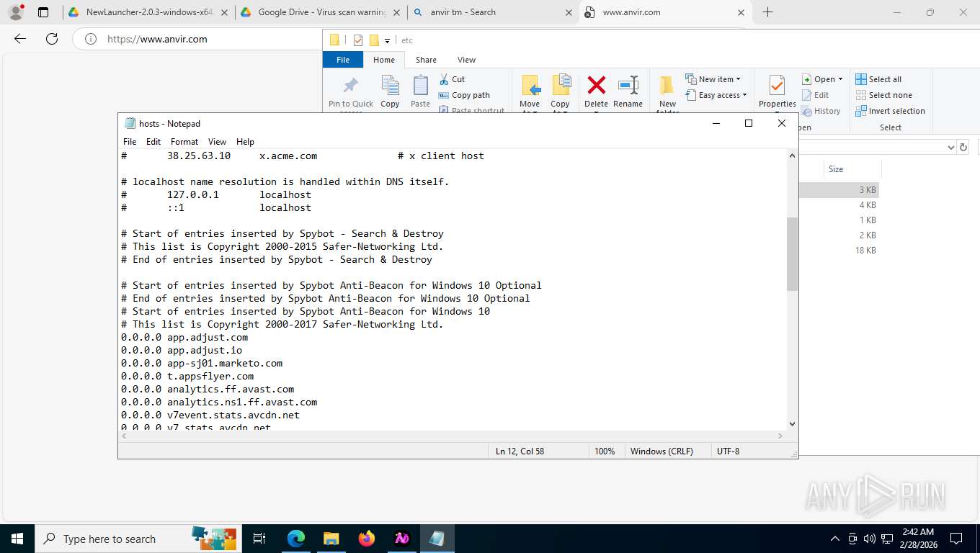The image size is (980, 553).
Task: Switch to Explorer's View ribbon tab
Action: tap(466, 60)
